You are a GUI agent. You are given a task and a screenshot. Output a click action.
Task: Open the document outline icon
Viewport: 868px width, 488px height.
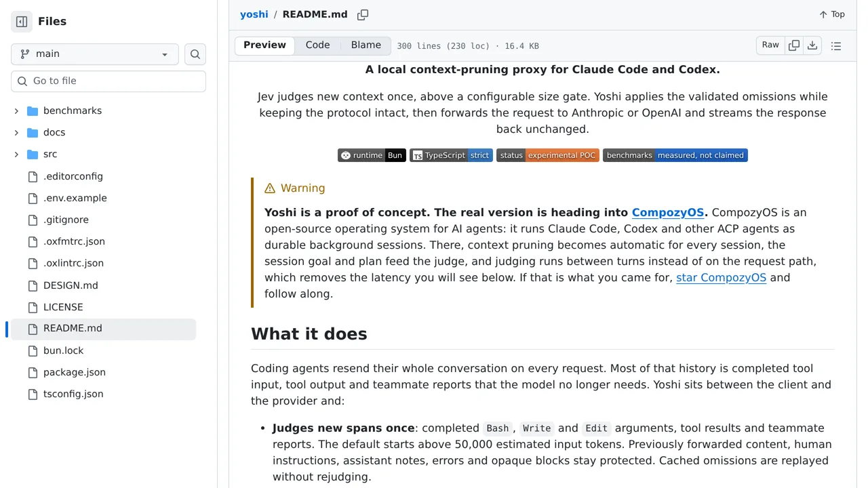(x=836, y=45)
